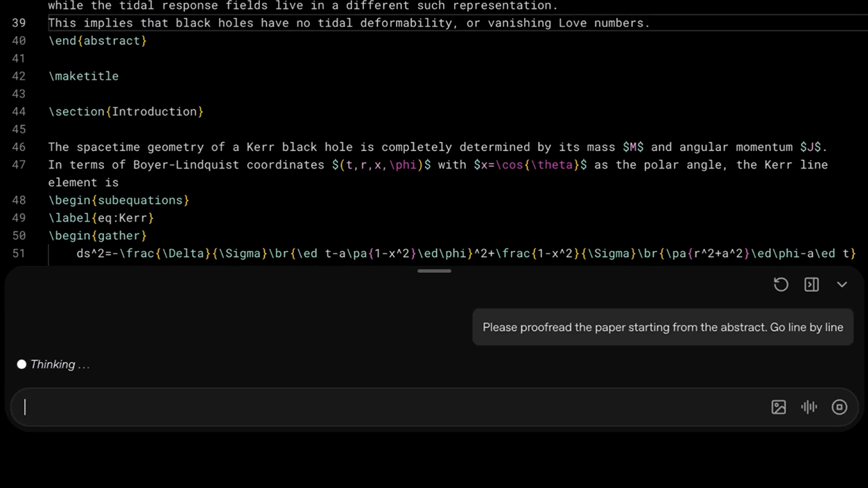The image size is (868, 488).
Task: Click the panel resize drag handle
Action: coord(434,271)
